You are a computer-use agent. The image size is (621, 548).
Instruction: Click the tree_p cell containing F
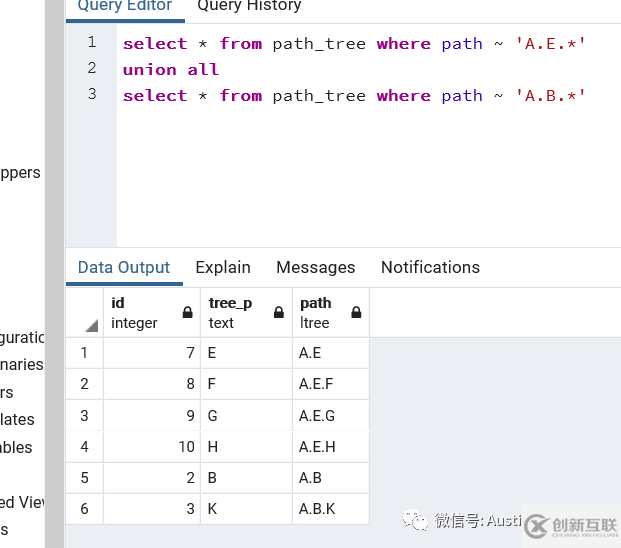(246, 384)
